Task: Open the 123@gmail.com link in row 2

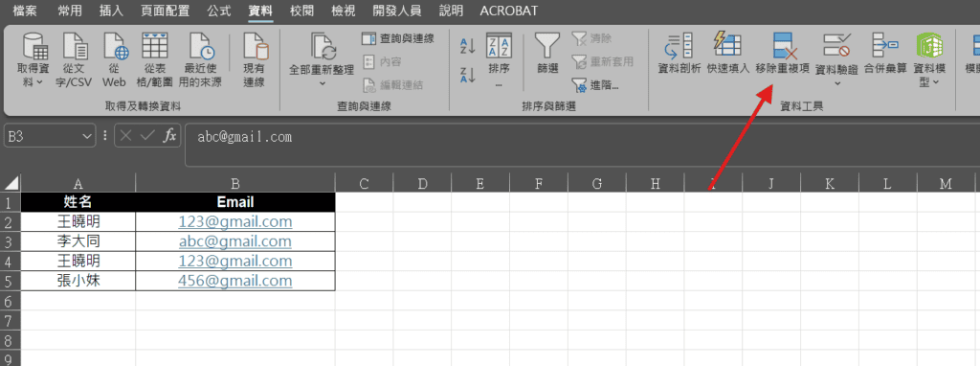Action: tap(235, 221)
